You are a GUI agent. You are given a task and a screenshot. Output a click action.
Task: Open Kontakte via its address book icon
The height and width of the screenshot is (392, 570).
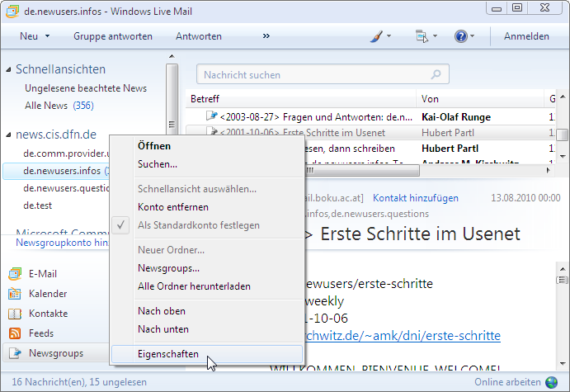pyautogui.click(x=15, y=314)
